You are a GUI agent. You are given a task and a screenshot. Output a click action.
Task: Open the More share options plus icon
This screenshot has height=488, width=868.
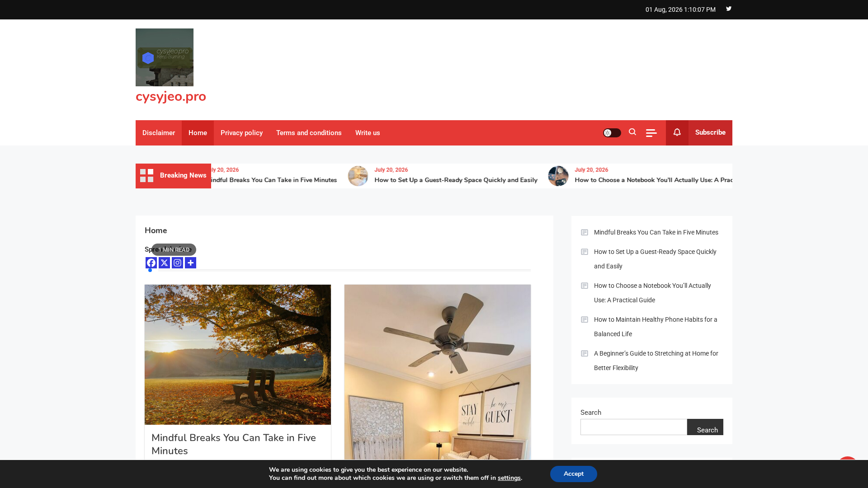point(190,263)
